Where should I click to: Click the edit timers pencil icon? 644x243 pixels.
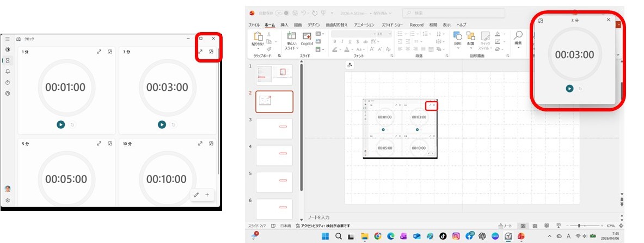(x=196, y=195)
